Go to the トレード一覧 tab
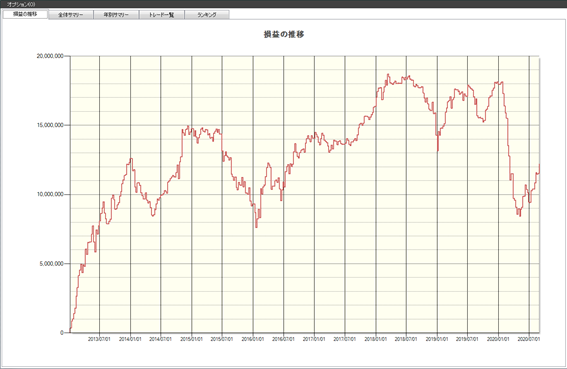The width and height of the screenshot is (567, 369). coord(162,15)
